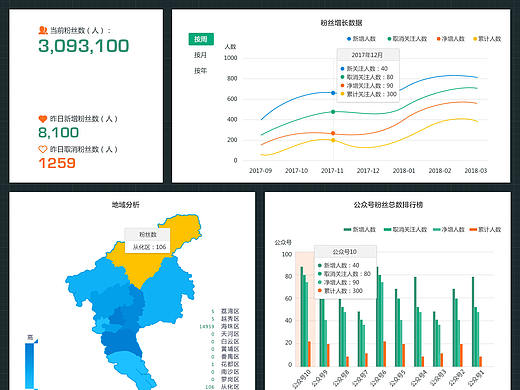Select 黄埔区 in the district list

click(x=230, y=349)
